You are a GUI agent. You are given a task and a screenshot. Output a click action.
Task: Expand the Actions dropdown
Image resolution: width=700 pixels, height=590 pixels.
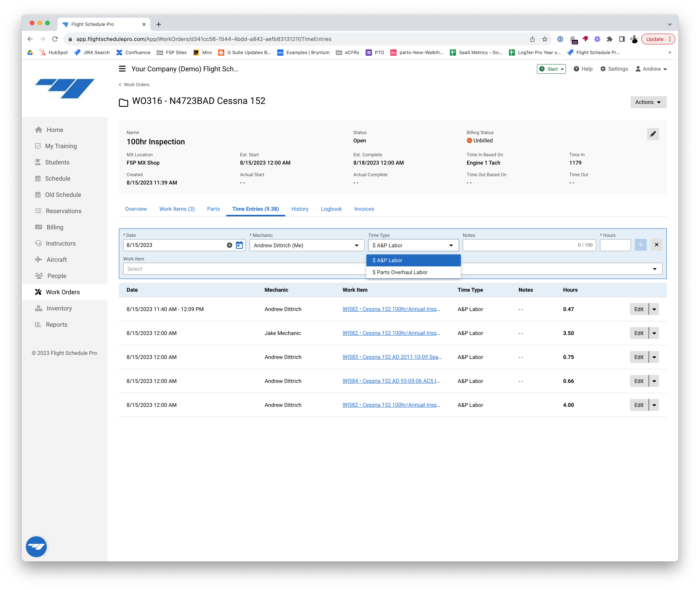pos(648,102)
